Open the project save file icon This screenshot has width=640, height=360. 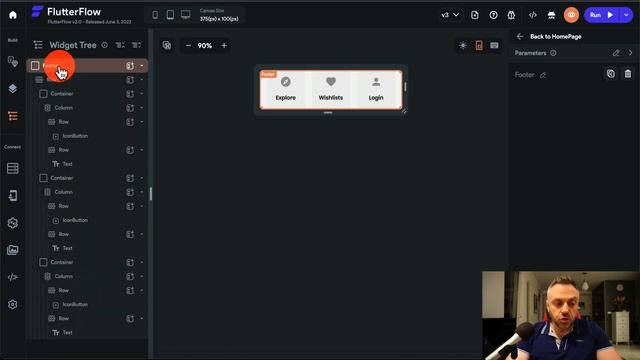tap(475, 15)
